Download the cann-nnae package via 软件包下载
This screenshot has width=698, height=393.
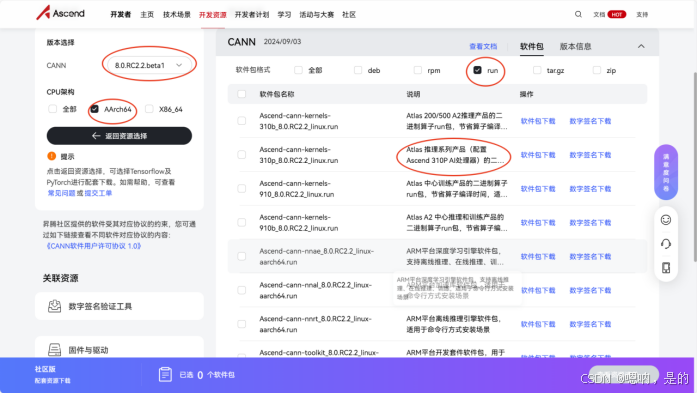click(538, 256)
